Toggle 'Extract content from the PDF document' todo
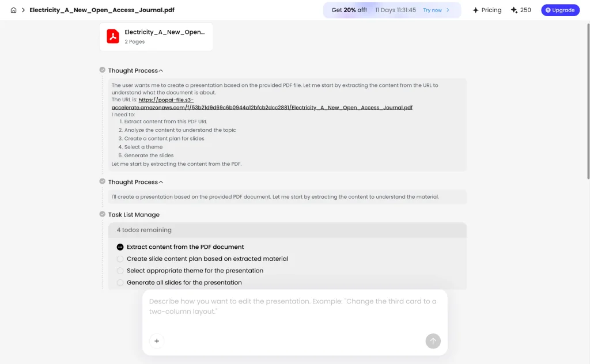The height and width of the screenshot is (364, 590). [120, 247]
